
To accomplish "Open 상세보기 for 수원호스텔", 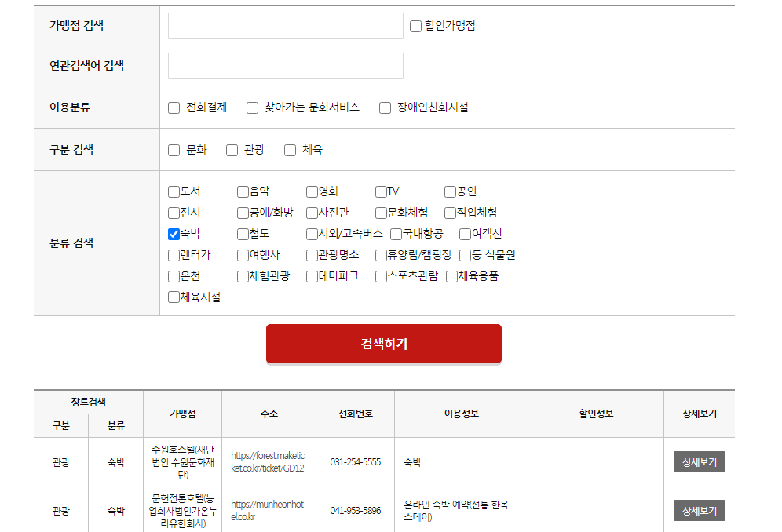I will click(x=700, y=462).
